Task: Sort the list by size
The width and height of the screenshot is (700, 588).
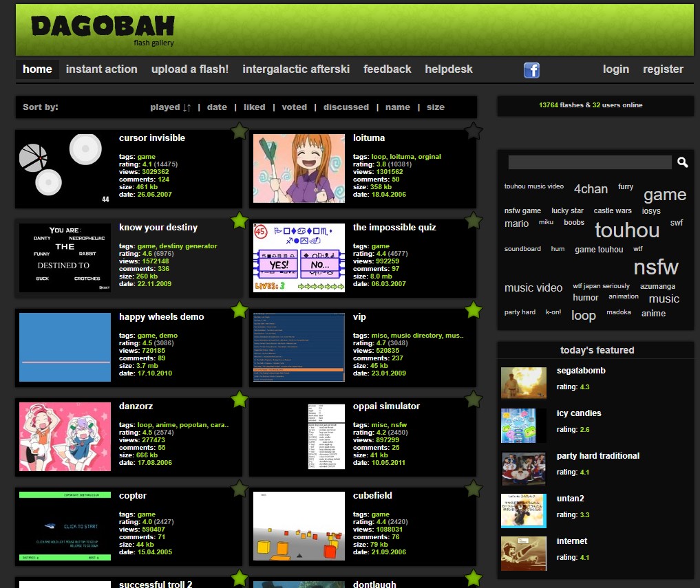Action: [435, 107]
